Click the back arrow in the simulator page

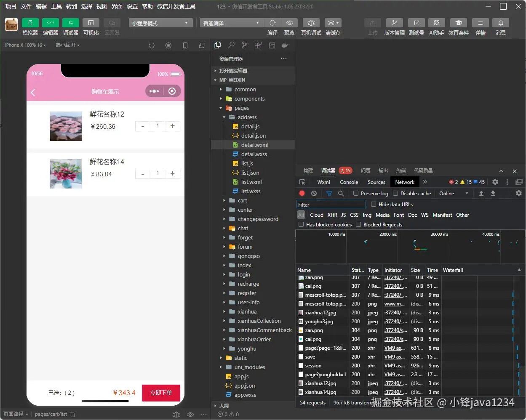(x=33, y=92)
